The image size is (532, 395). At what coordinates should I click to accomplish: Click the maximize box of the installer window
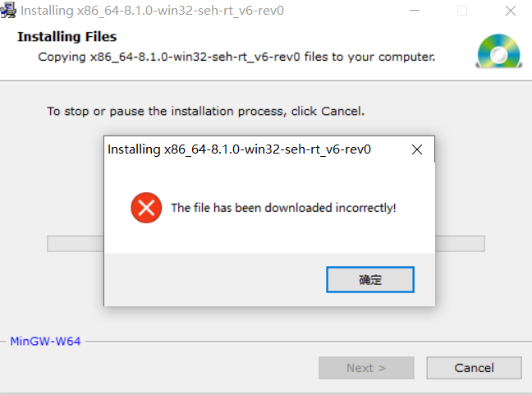coord(462,11)
